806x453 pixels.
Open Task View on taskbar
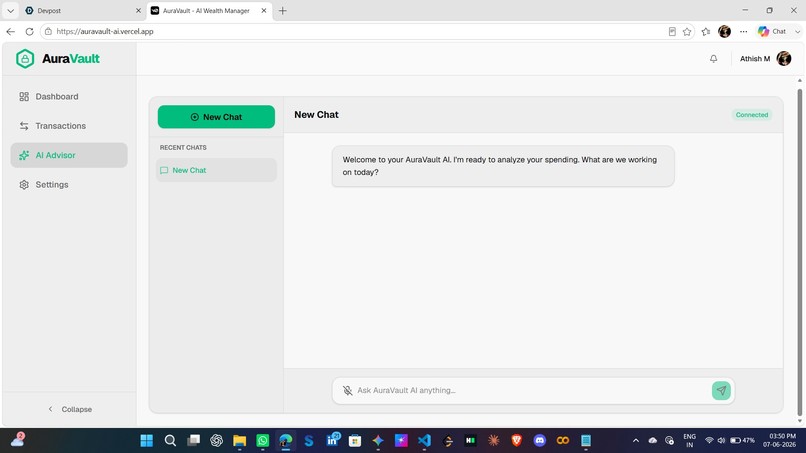tap(193, 441)
